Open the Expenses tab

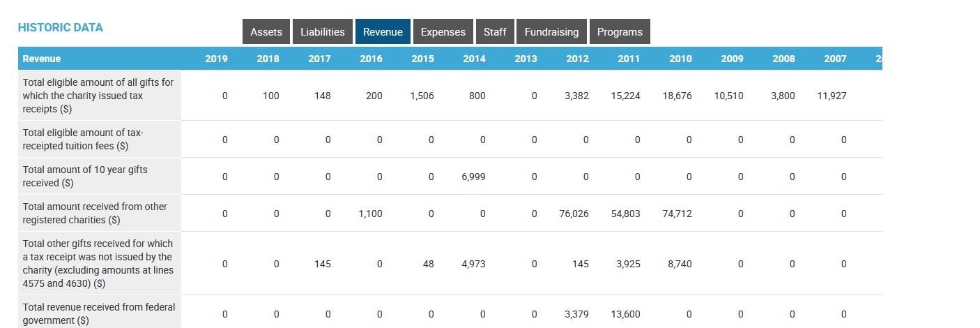pyautogui.click(x=443, y=32)
